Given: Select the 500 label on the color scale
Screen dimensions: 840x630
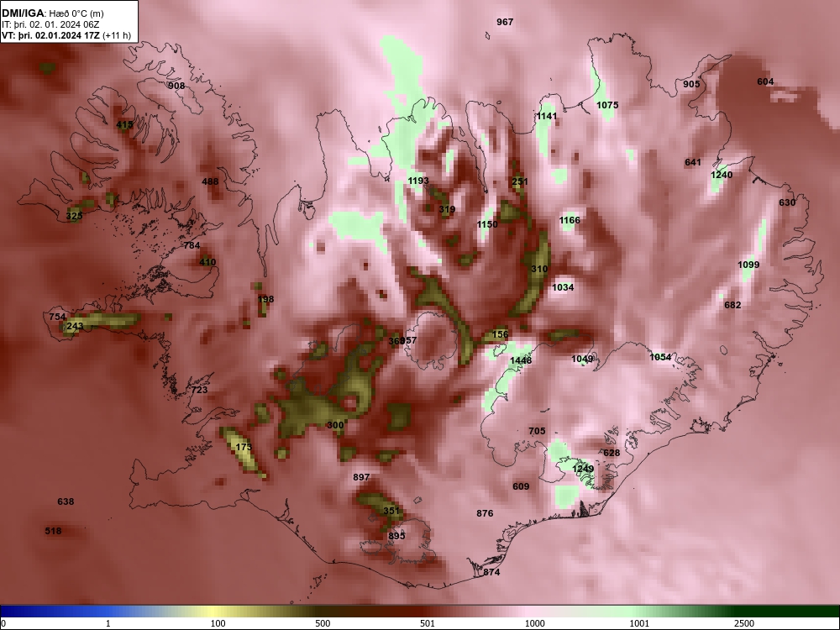Looking at the screenshot, I should click(x=323, y=623).
